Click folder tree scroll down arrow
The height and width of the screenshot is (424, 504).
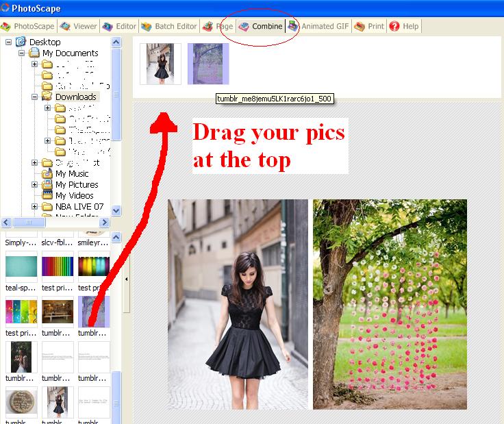116,210
